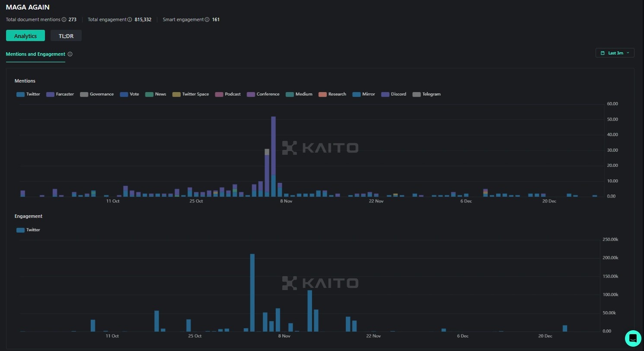Click 20 Dec date on Mentions axis
Viewport: 644px width, 351px height.
point(549,201)
